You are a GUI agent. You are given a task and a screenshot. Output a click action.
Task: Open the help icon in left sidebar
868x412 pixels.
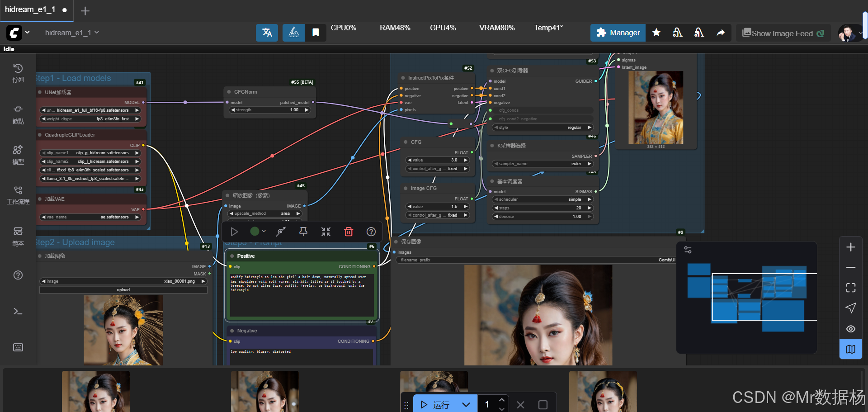18,275
